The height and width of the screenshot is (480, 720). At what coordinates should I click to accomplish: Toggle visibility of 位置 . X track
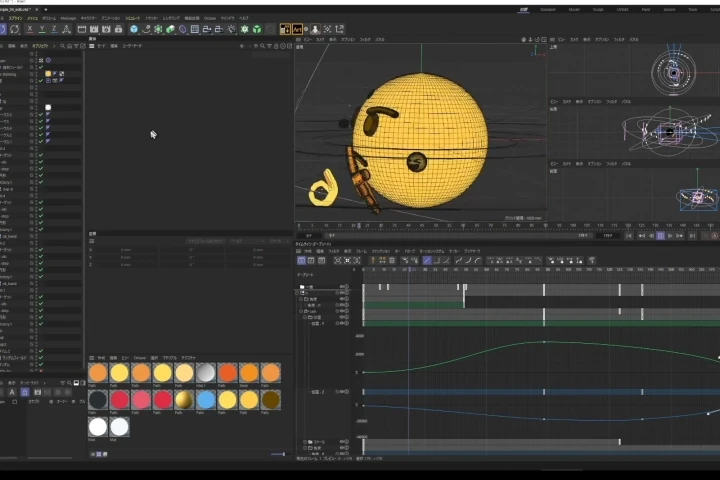343,323
